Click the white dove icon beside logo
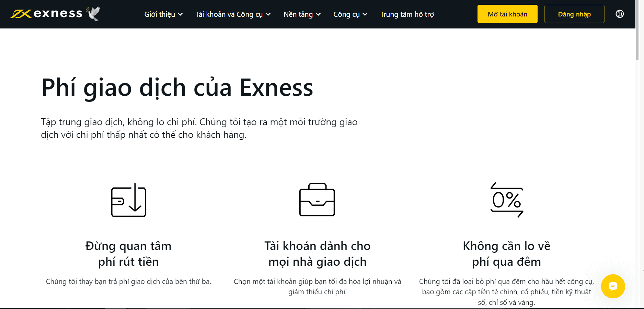The width and height of the screenshot is (644, 309). pos(93,14)
